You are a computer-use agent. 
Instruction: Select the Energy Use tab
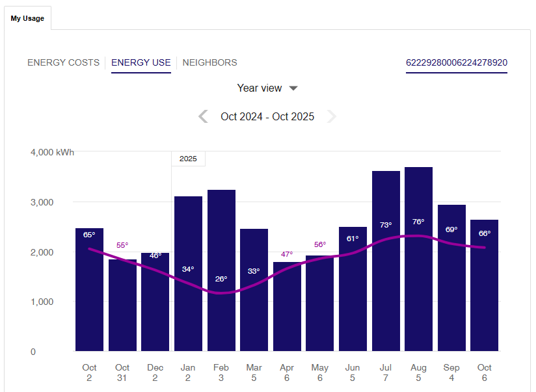pos(141,63)
